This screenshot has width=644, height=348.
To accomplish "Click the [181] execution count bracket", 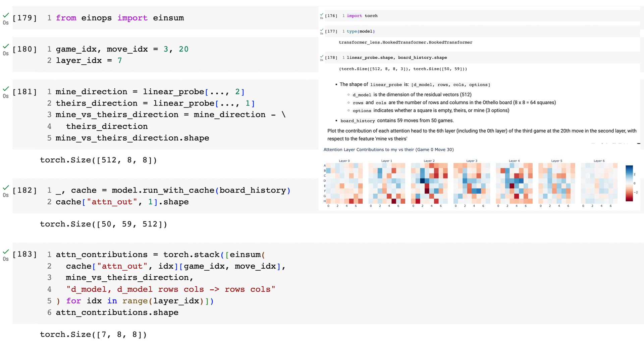I will [x=24, y=92].
